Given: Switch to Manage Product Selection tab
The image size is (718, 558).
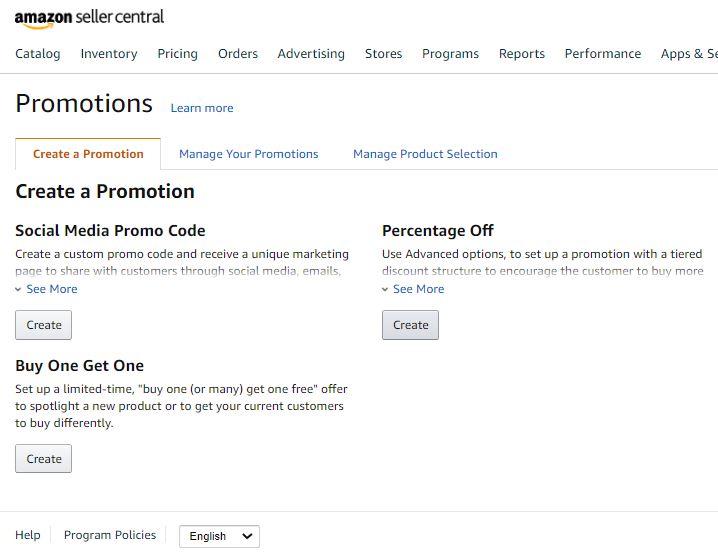Looking at the screenshot, I should 425,154.
